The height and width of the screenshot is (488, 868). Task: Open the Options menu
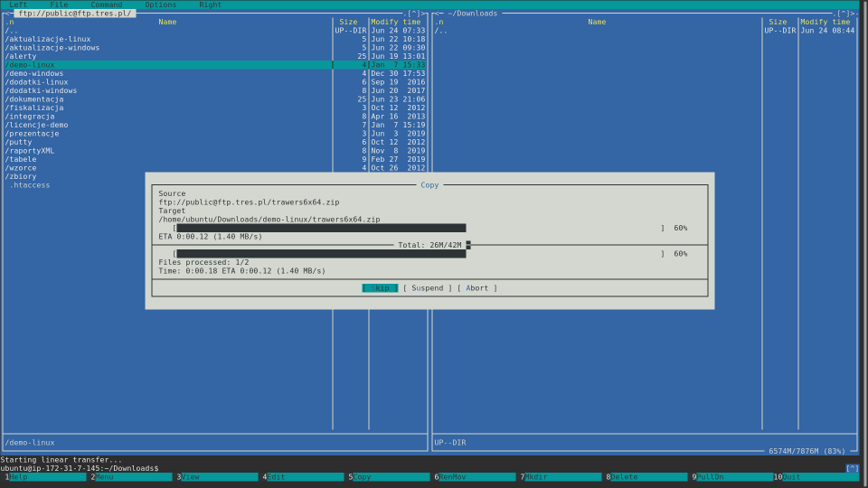click(x=161, y=5)
